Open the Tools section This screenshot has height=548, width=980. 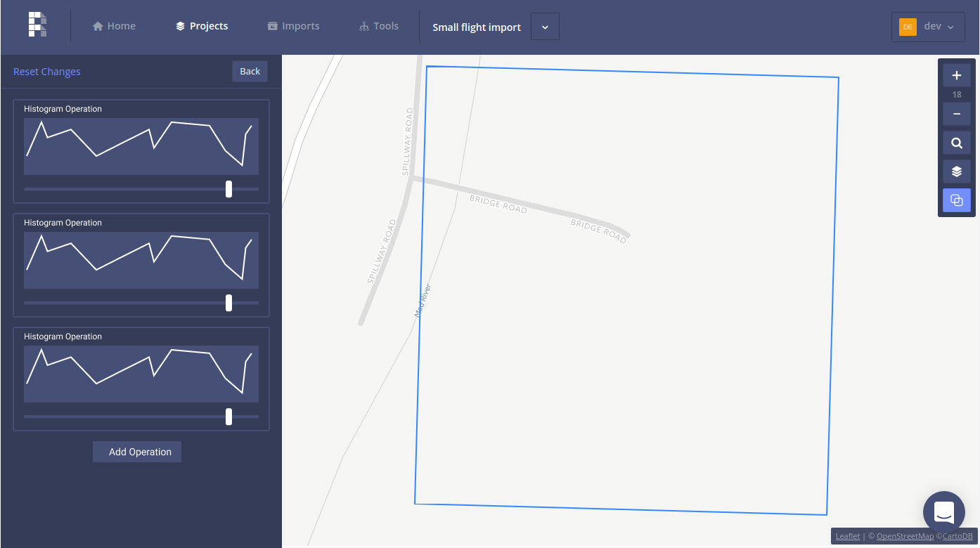[x=378, y=26]
